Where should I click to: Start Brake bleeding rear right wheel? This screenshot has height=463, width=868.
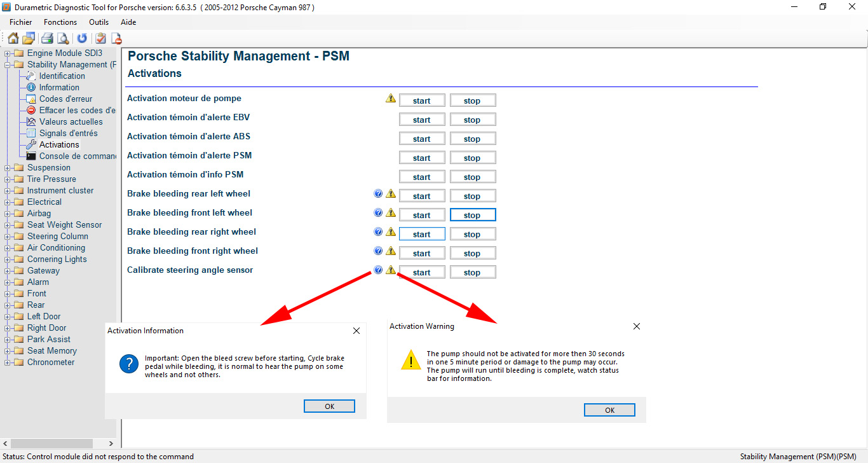point(422,234)
